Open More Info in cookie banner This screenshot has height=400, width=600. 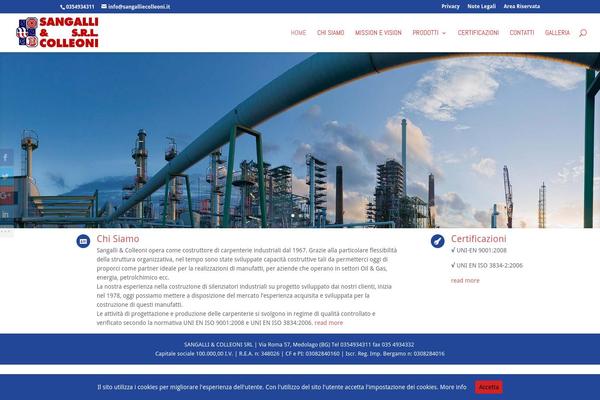tap(453, 387)
